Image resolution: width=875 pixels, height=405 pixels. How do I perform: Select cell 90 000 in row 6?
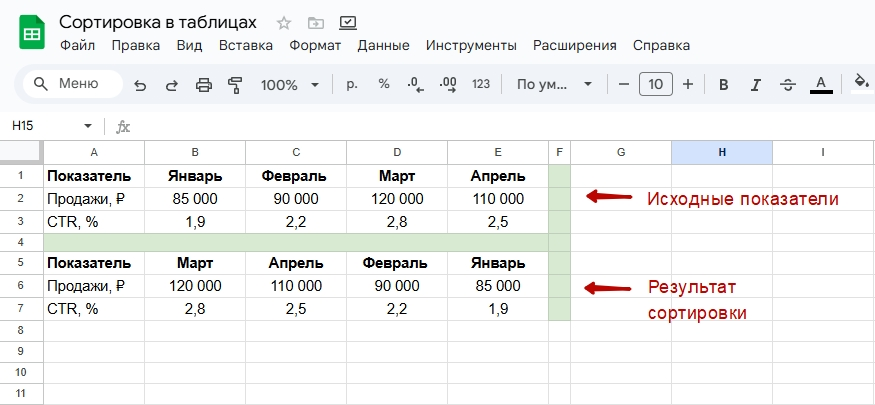pyautogui.click(x=397, y=286)
